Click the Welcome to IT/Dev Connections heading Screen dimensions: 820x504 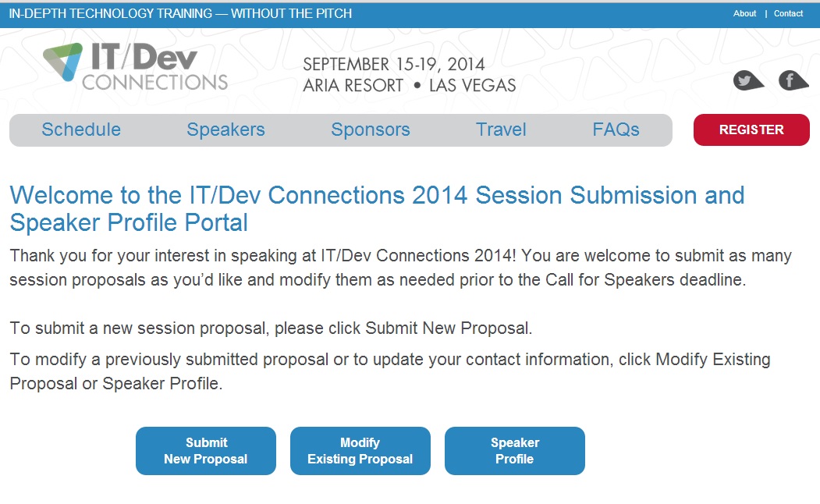(377, 208)
